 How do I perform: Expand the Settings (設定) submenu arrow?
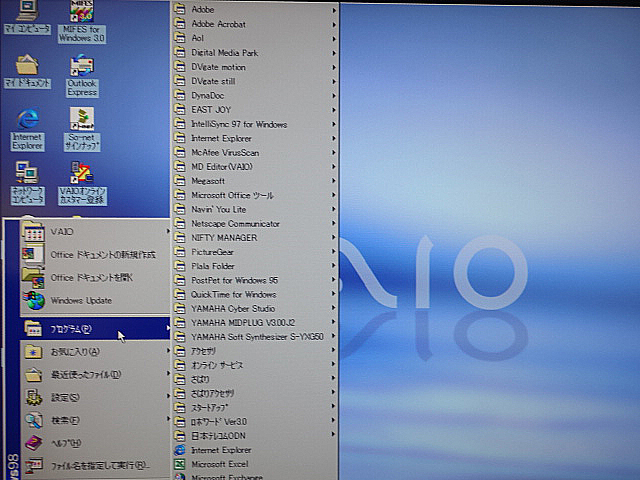[167, 398]
